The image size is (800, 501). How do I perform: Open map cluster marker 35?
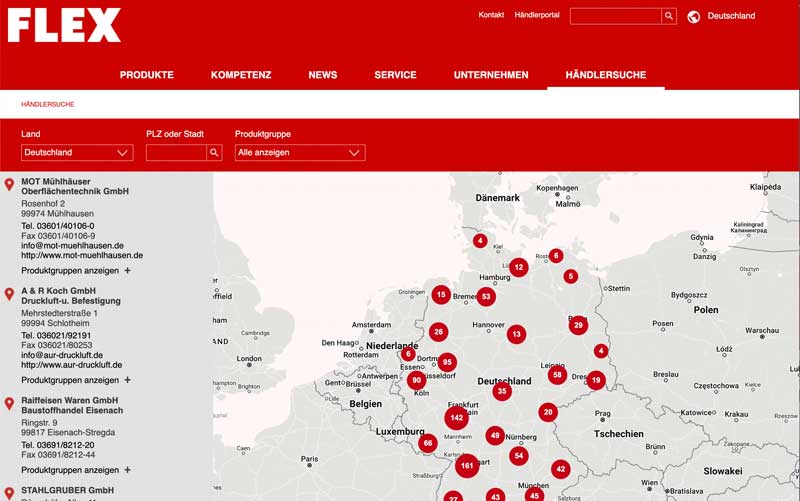point(502,391)
